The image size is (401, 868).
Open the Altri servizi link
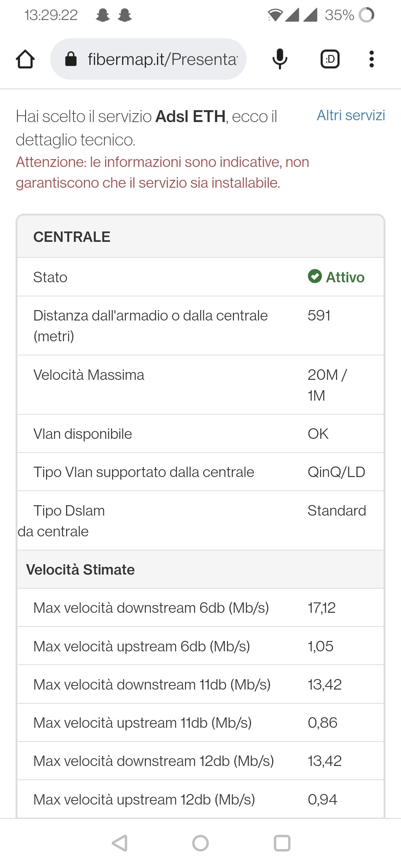[x=351, y=115]
